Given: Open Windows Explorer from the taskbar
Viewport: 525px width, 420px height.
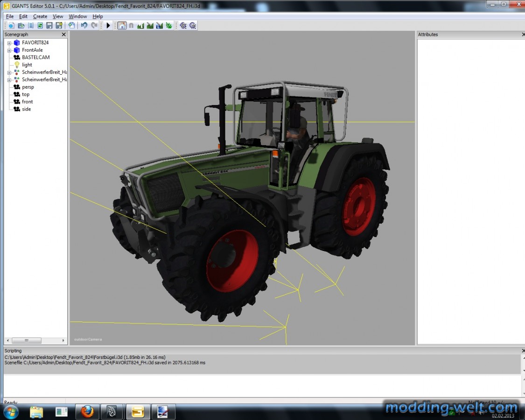Looking at the screenshot, I should pyautogui.click(x=36, y=412).
